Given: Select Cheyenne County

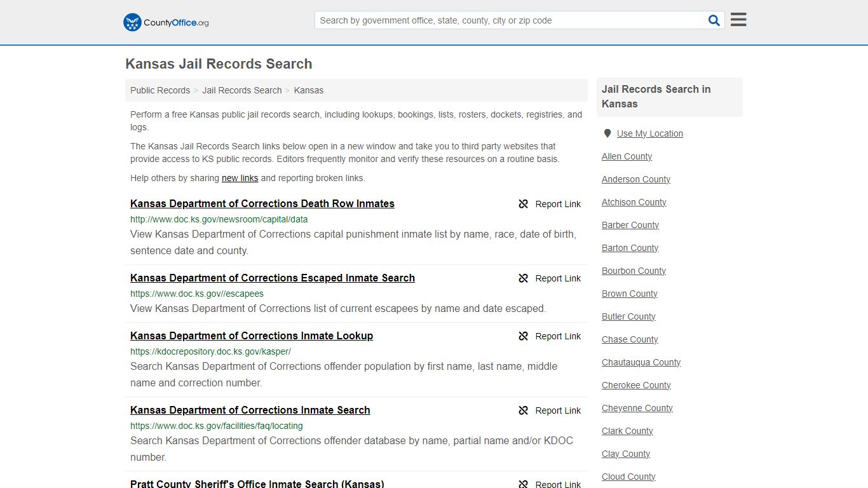Looking at the screenshot, I should (x=637, y=408).
